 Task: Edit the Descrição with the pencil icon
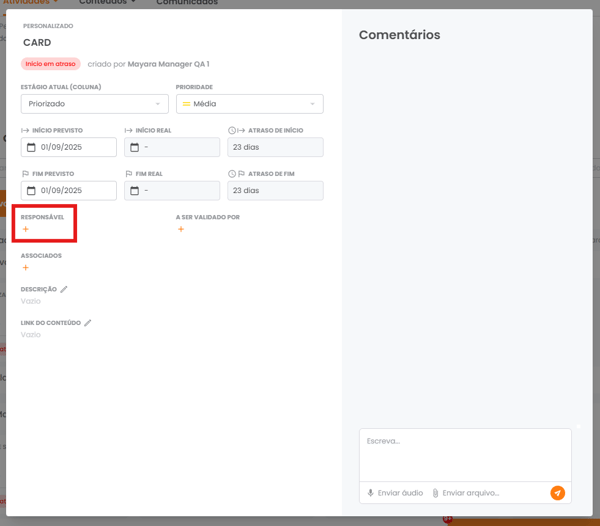click(x=64, y=289)
